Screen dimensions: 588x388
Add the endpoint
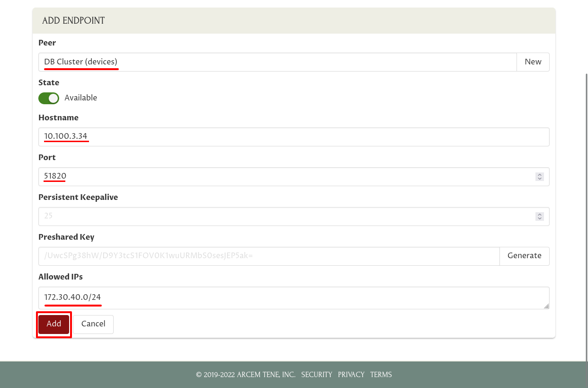54,325
